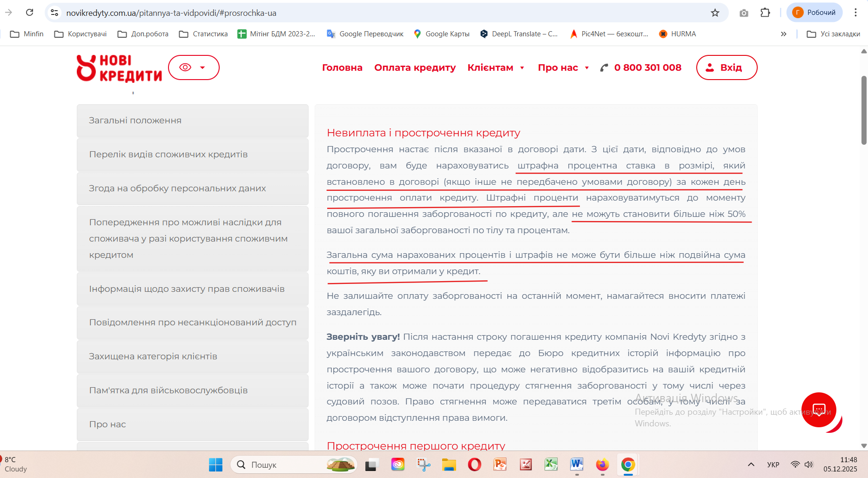This screenshot has width=868, height=478.
Task: Switch to Word on taskbar
Action: point(577,465)
